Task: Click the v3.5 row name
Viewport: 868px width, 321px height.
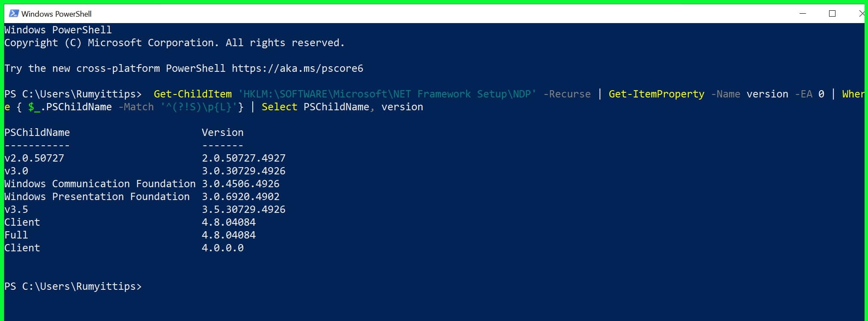Action: 16,209
